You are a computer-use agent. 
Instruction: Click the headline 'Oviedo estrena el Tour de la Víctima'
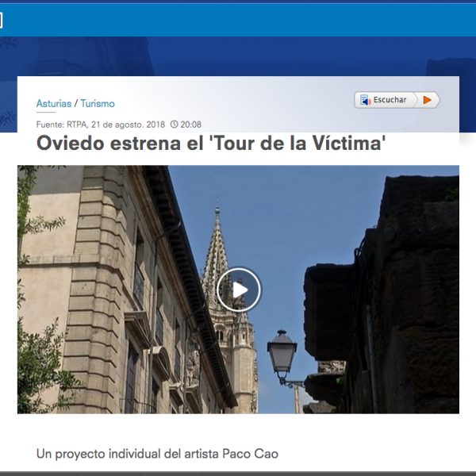[x=211, y=143]
